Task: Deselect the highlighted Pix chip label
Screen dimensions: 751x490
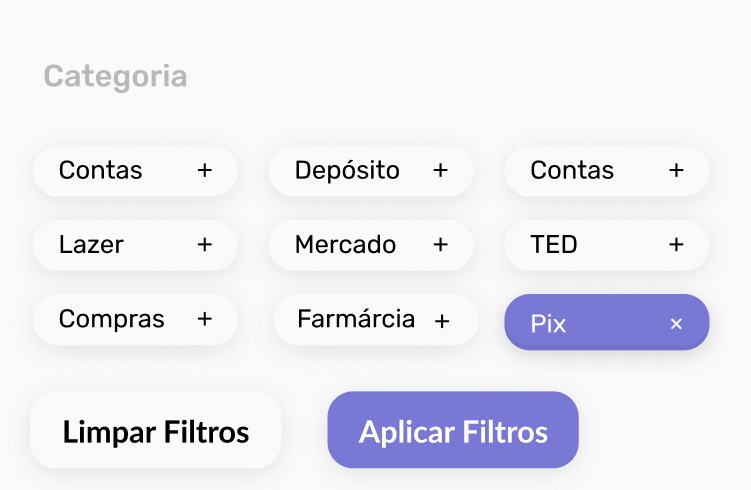Action: 548,324
